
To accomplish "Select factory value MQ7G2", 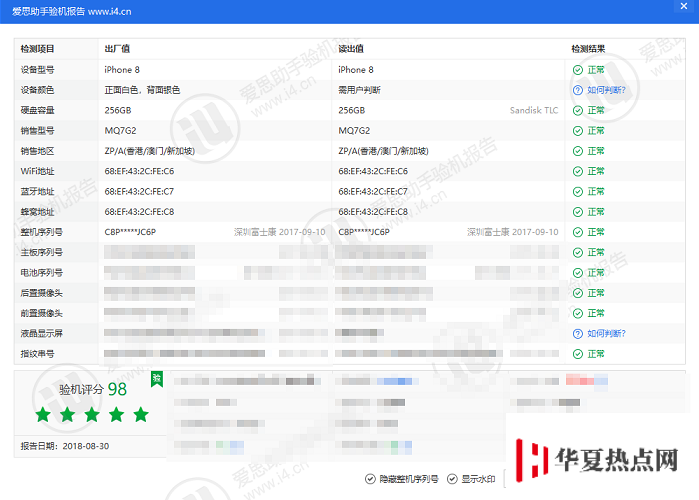I will (120, 131).
